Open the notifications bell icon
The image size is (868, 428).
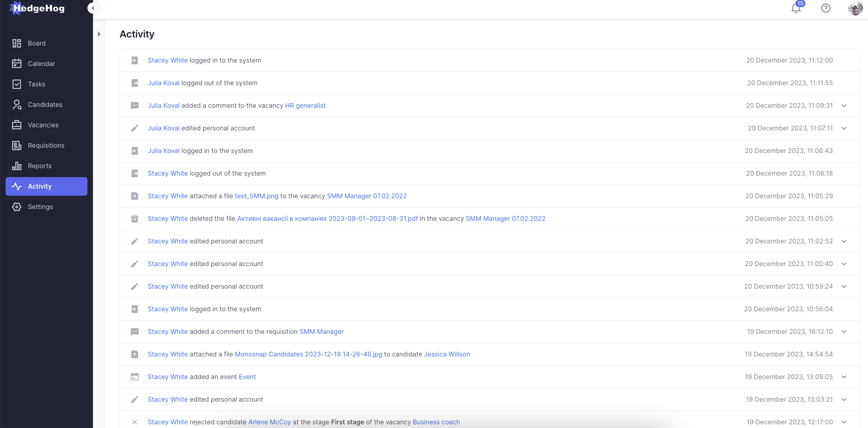[795, 8]
